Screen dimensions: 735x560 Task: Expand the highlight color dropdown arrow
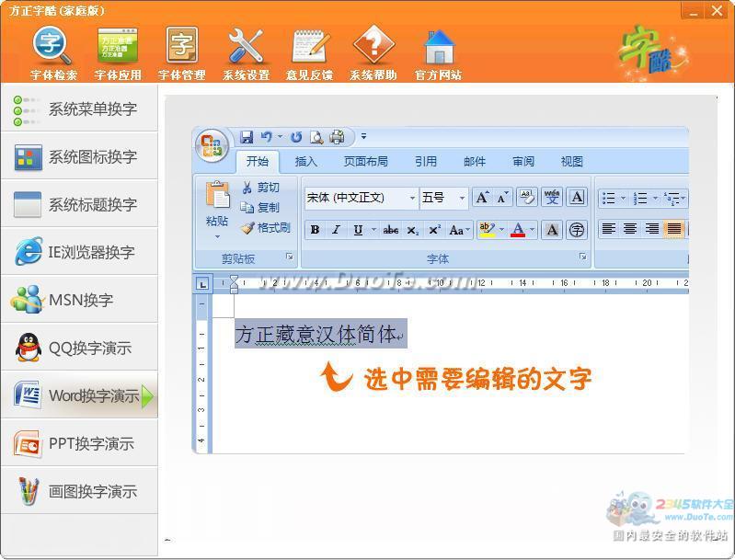[x=501, y=230]
